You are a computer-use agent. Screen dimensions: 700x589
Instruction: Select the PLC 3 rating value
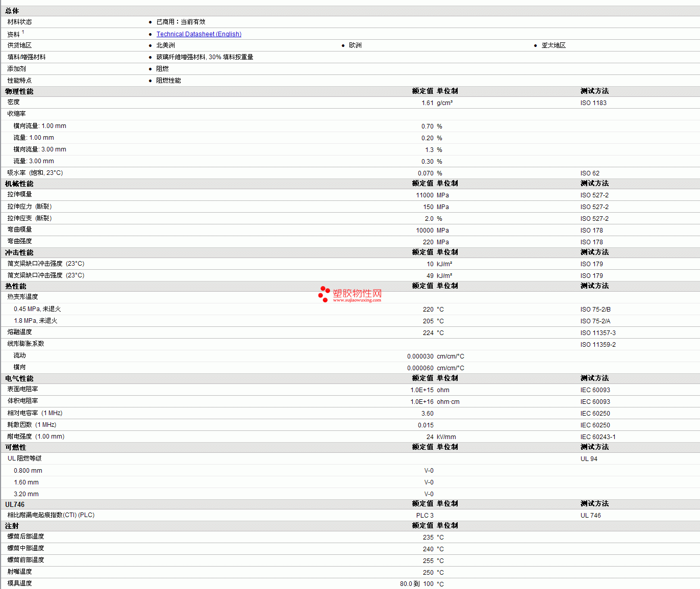pos(425,516)
